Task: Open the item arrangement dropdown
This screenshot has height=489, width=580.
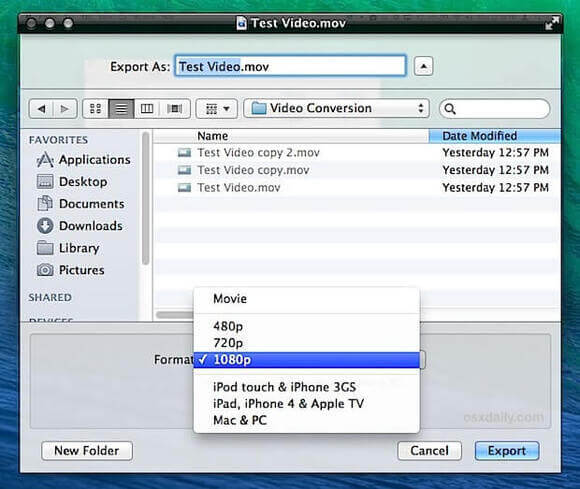Action: pyautogui.click(x=216, y=109)
